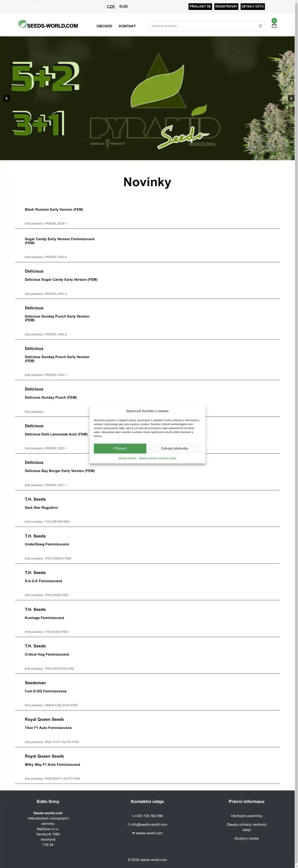Switch currency to EUR
The height and width of the screenshot is (868, 298).
(124, 6)
